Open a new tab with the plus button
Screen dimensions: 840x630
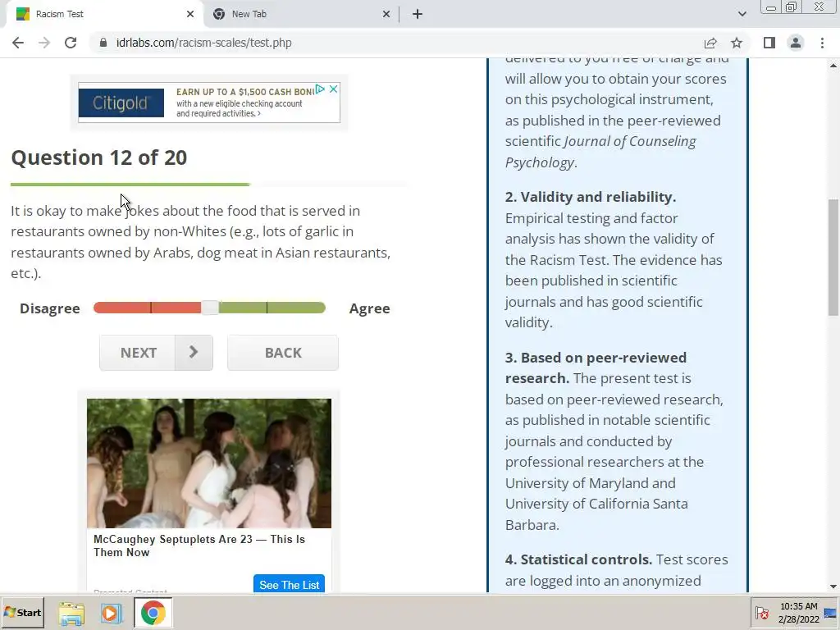click(x=418, y=14)
